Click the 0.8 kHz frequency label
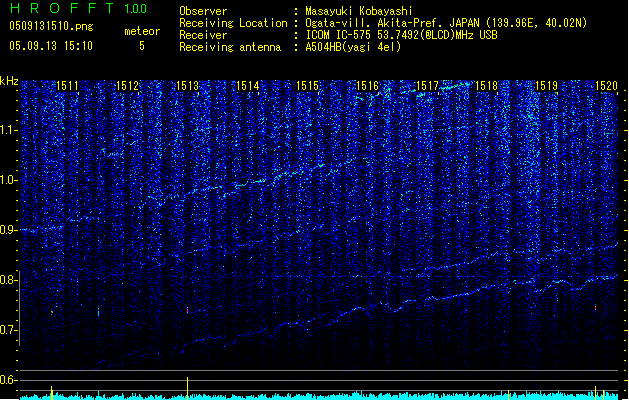 pyautogui.click(x=9, y=280)
